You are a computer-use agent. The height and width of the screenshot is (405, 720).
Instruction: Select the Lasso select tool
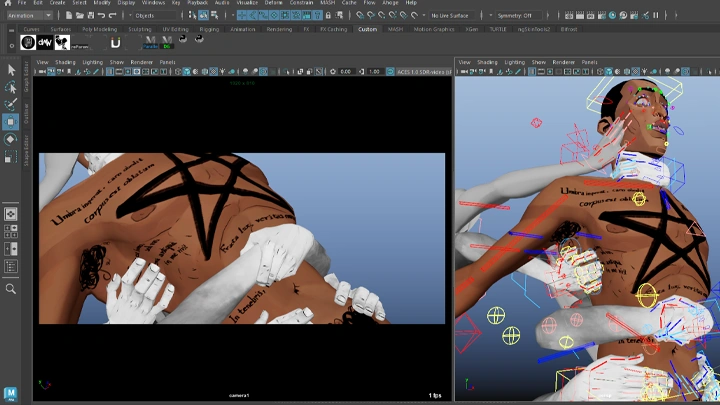pos(11,87)
